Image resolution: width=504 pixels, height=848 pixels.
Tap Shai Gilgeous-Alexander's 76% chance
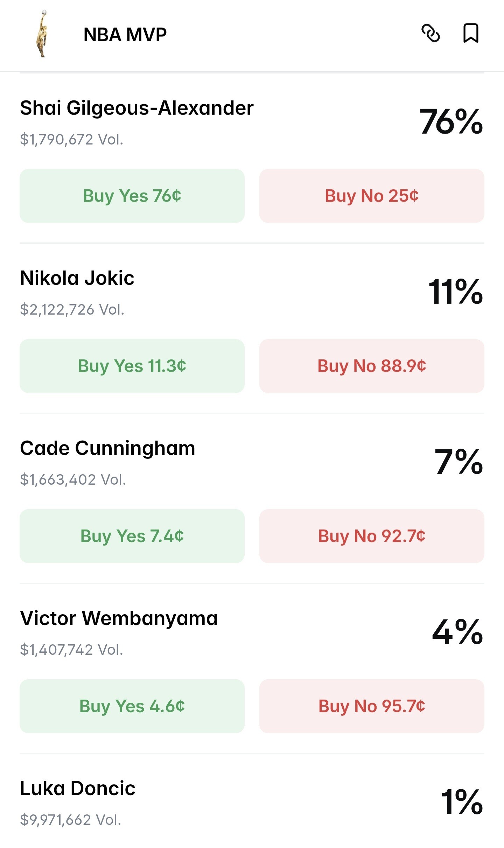click(x=451, y=121)
